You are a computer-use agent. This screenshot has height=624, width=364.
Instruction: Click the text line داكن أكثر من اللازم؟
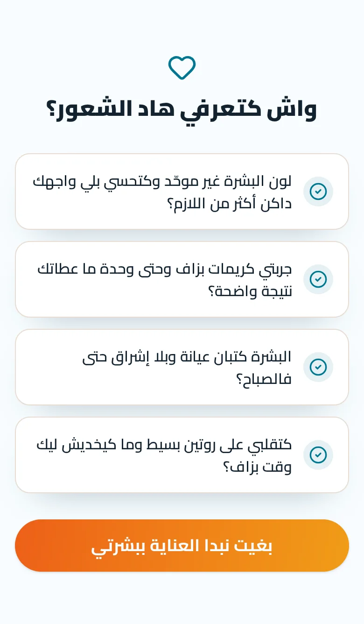coord(229,204)
